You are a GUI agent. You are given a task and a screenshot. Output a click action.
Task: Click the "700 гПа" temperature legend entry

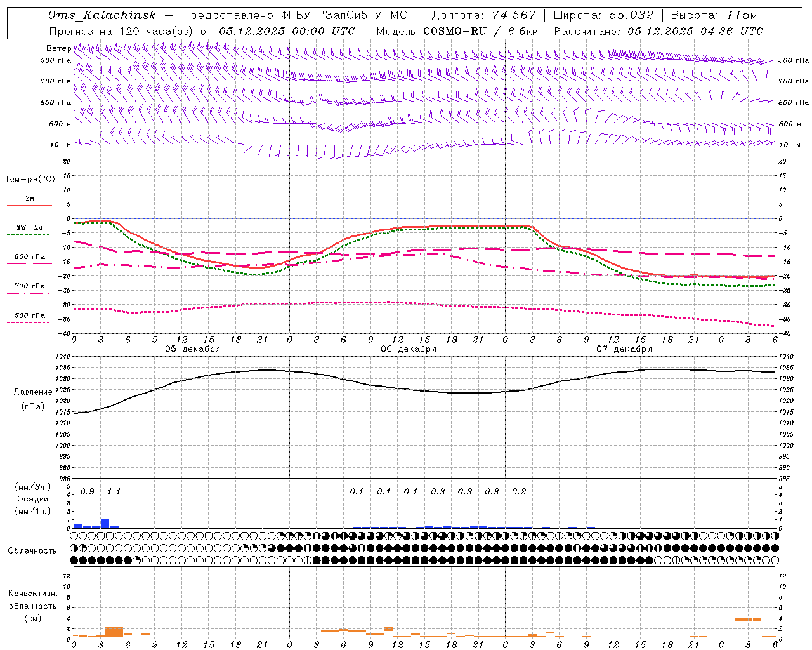[30, 286]
